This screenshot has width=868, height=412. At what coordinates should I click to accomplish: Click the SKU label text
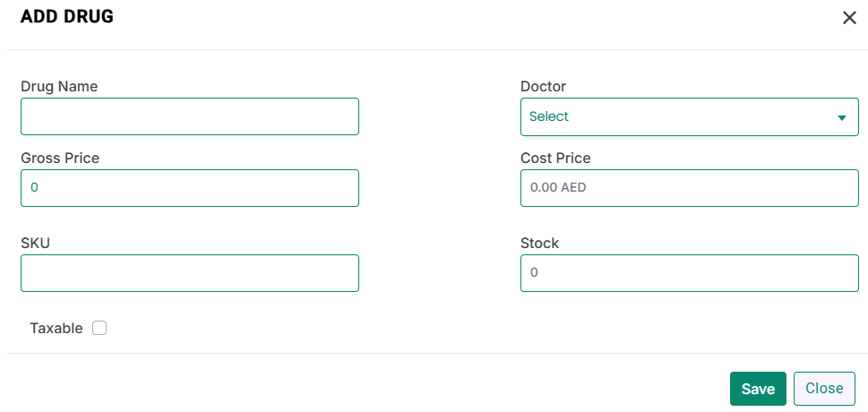coord(35,243)
